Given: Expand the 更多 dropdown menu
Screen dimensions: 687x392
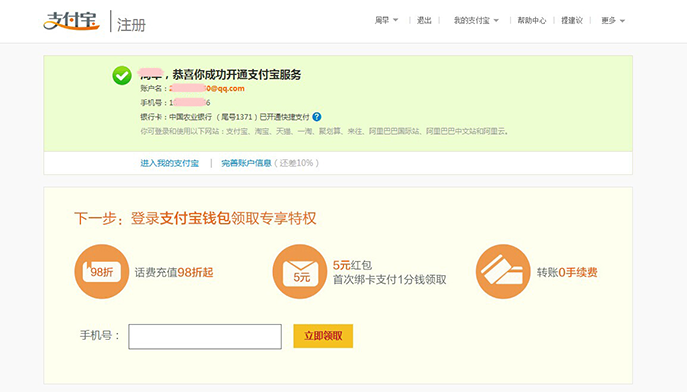Looking at the screenshot, I should click(x=613, y=20).
